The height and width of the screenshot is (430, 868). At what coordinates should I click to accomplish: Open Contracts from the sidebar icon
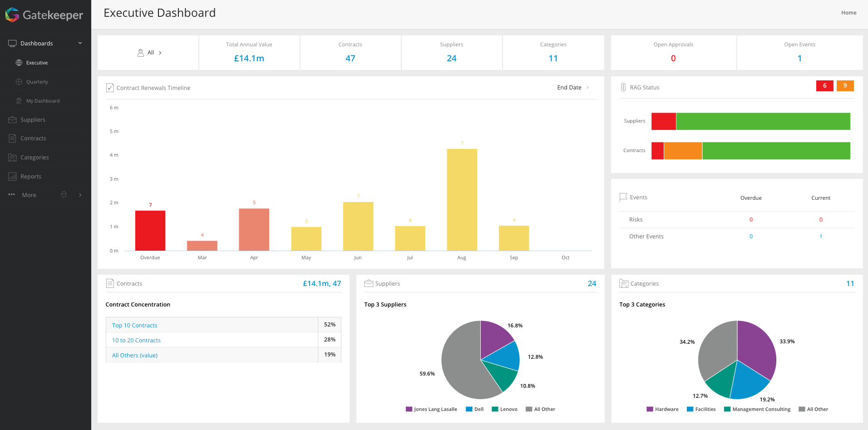[x=11, y=138]
